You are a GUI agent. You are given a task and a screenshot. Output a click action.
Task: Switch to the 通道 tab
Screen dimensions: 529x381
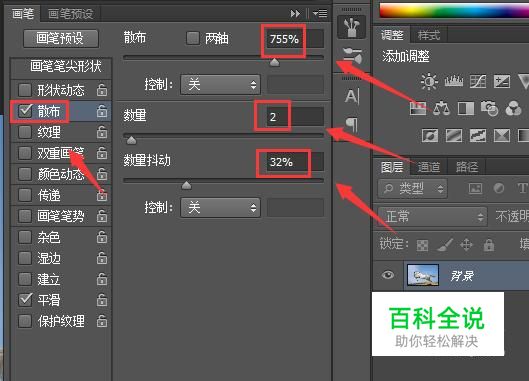pos(429,167)
